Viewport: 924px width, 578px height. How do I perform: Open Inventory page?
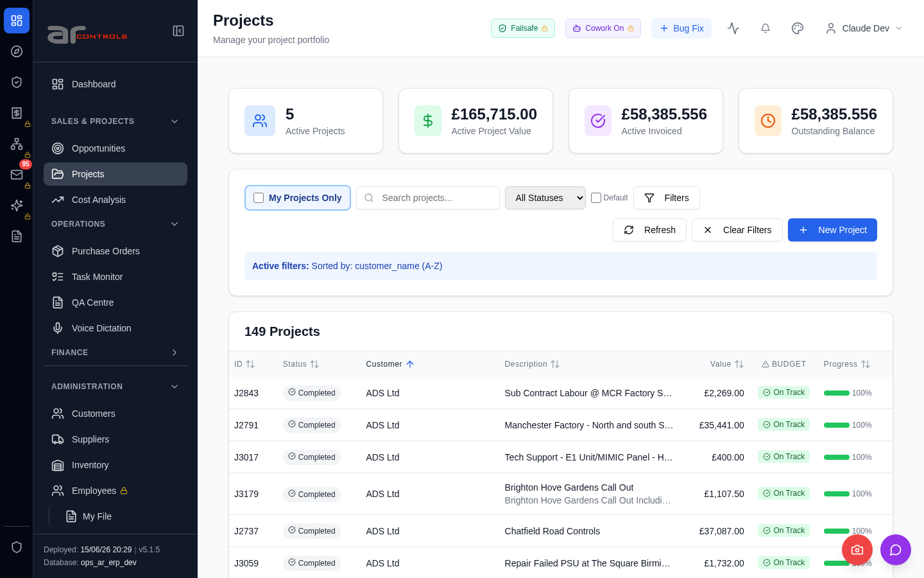116,465
